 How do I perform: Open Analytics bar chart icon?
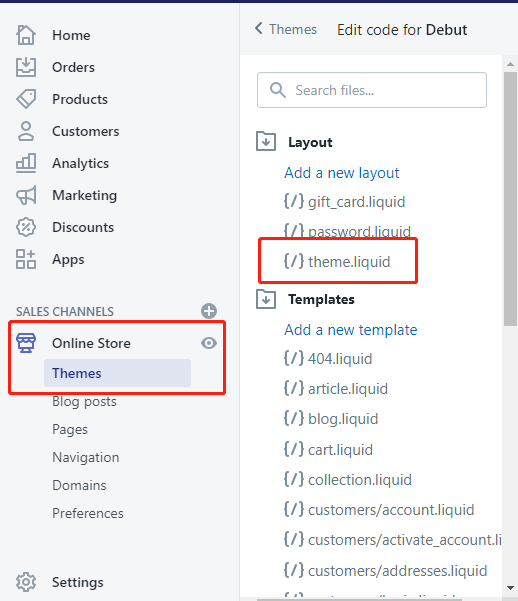pos(26,163)
